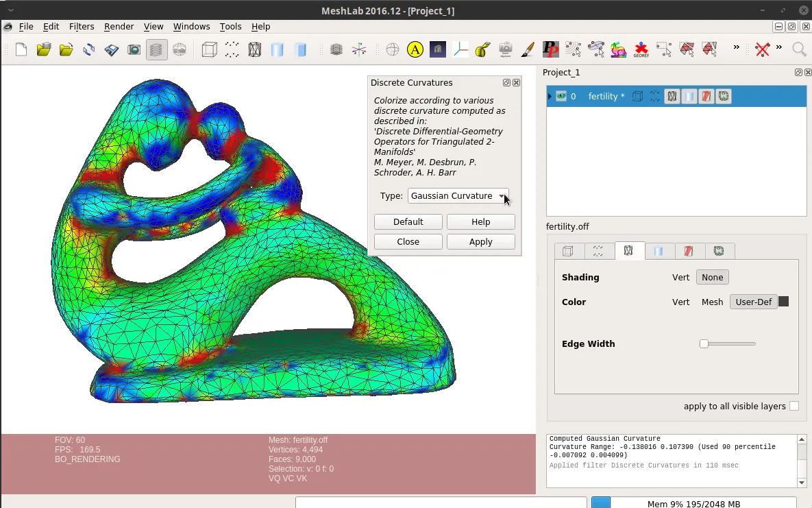Choose User-Def color mode
812x508 pixels.
point(754,302)
